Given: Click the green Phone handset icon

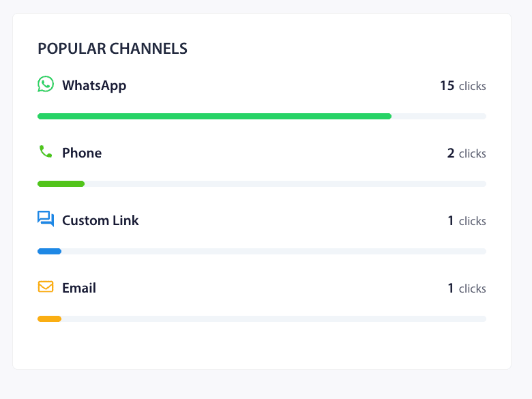Looking at the screenshot, I should pos(46,151).
